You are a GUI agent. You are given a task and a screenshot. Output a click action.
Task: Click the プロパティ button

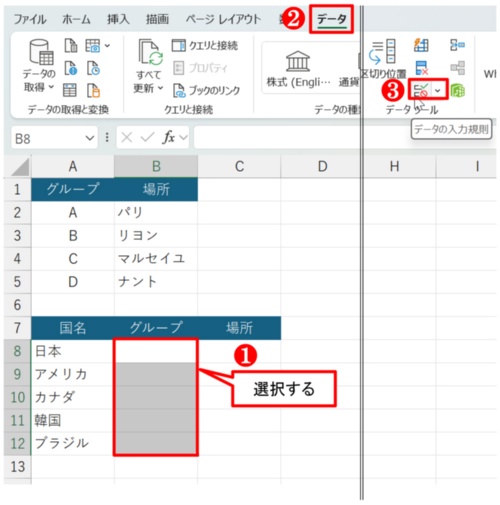point(200,68)
